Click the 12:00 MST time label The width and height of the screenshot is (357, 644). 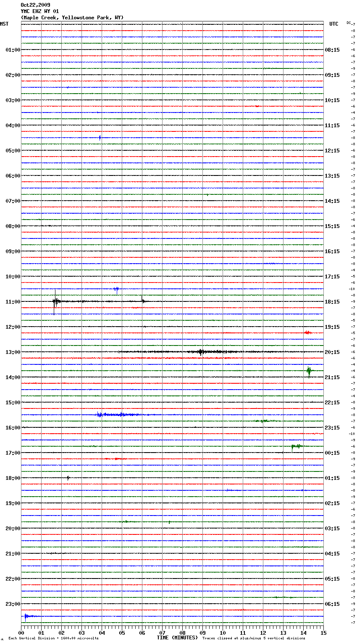point(13,327)
